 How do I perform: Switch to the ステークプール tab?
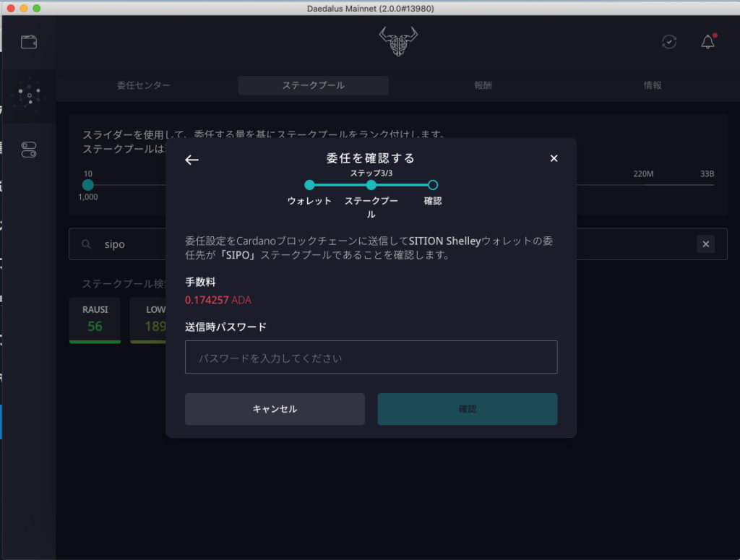pyautogui.click(x=313, y=85)
